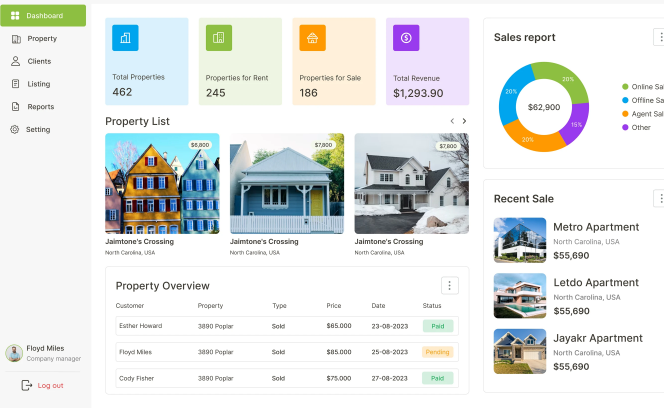Click Letdo Apartment title

[596, 282]
